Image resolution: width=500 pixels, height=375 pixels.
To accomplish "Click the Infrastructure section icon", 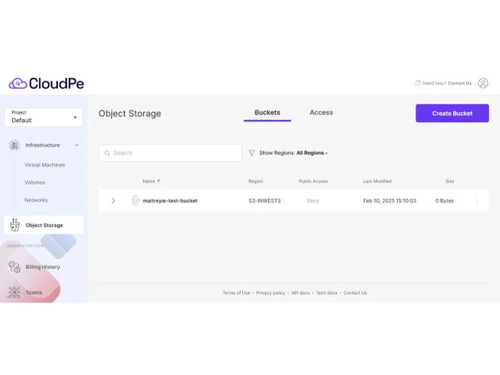I will 14,145.
